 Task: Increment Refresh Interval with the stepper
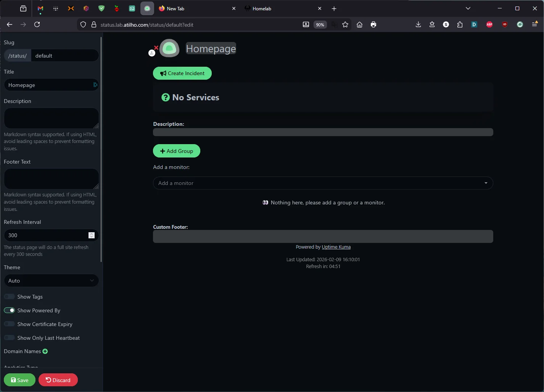[x=92, y=233]
